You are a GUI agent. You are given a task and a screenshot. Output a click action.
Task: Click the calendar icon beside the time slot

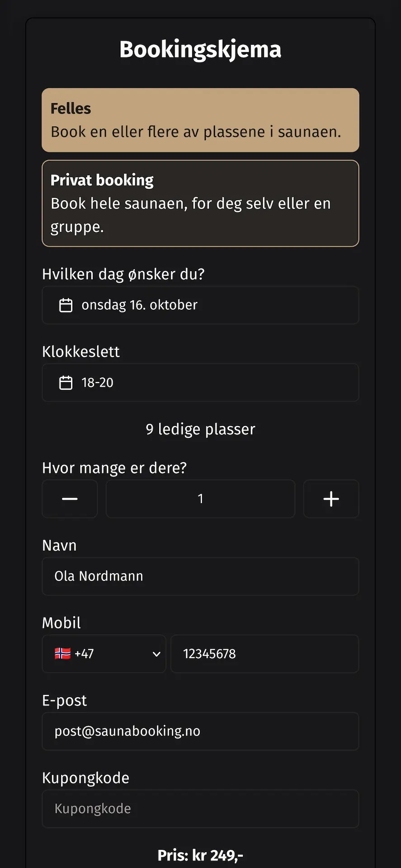[66, 382]
